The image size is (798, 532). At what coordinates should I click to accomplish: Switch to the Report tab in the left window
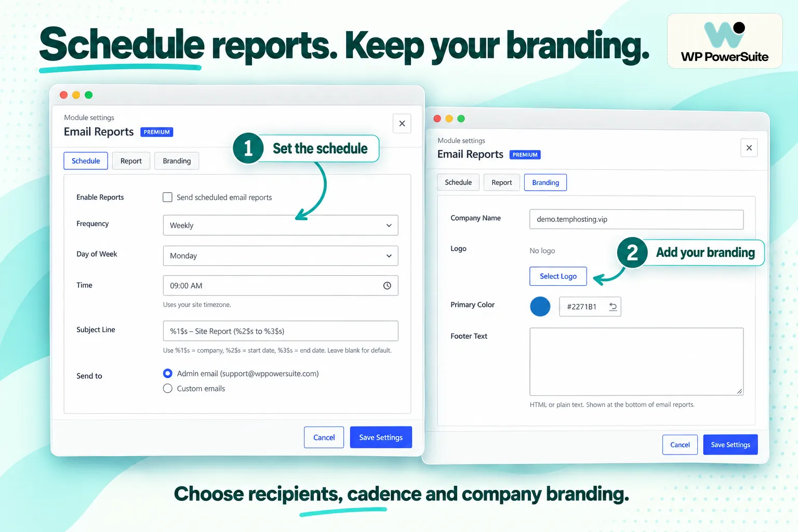pos(131,161)
